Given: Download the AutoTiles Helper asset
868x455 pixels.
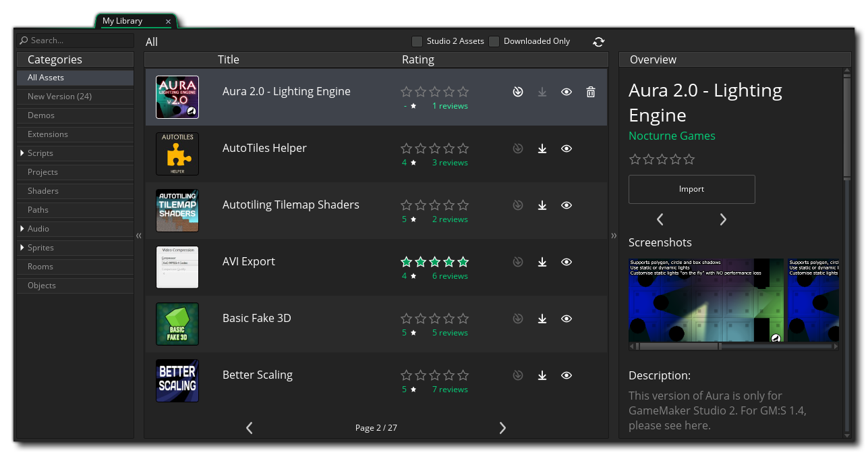Looking at the screenshot, I should coord(542,149).
